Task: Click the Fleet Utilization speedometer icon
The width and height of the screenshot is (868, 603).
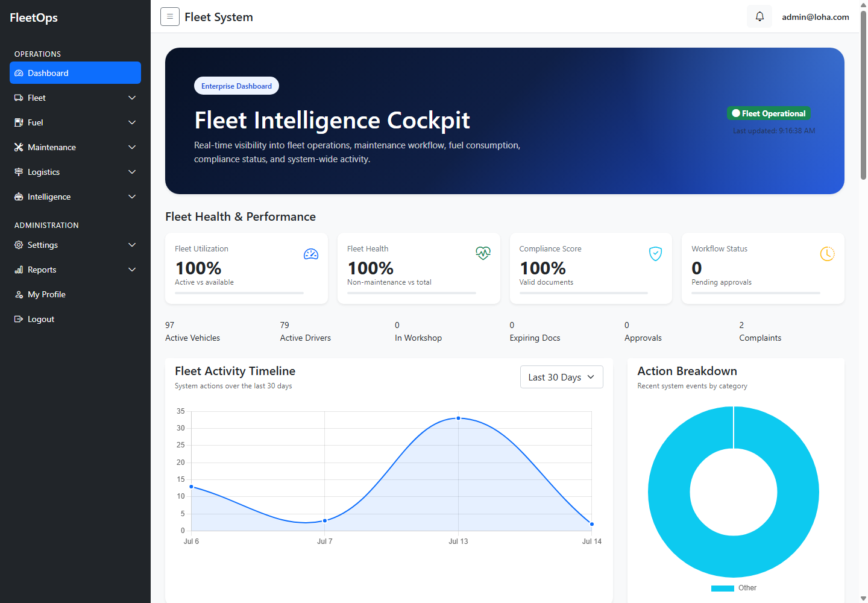Action: pos(311,254)
